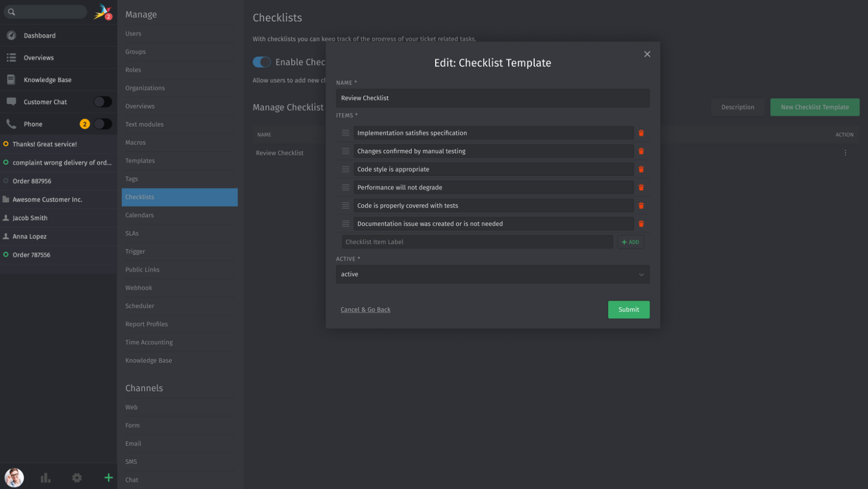The image size is (868, 489).
Task: Open admin settings via the gear icon
Action: coord(76,477)
